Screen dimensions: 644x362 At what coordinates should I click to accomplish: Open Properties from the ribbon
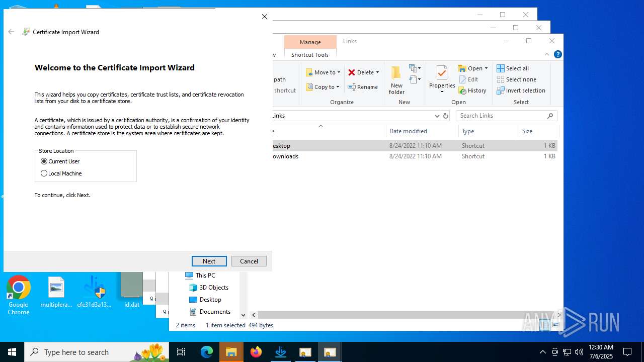pyautogui.click(x=442, y=76)
